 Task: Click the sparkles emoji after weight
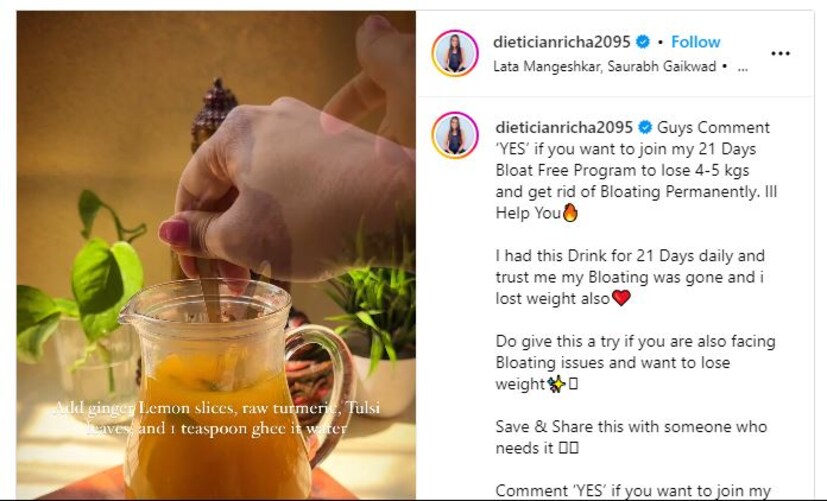tap(556, 384)
